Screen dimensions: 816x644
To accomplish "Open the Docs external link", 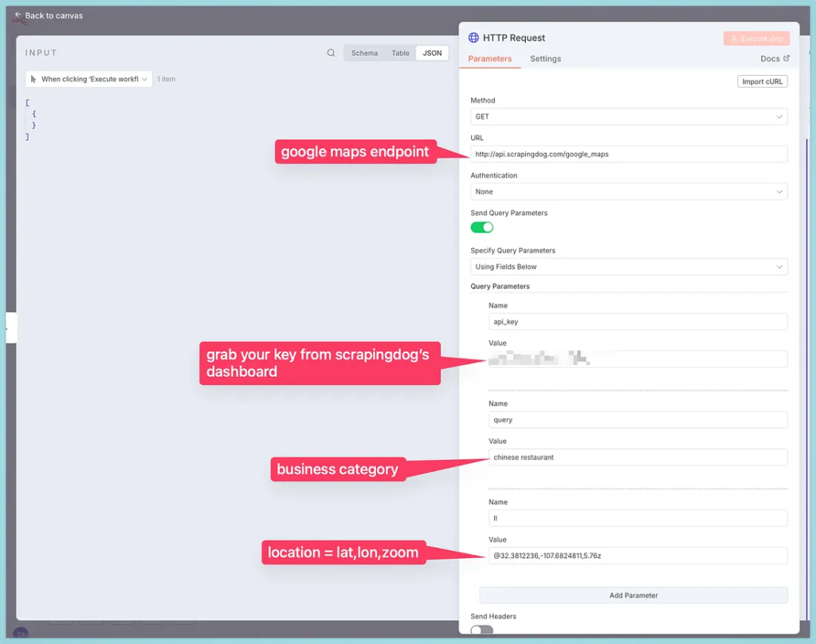I will click(x=775, y=58).
